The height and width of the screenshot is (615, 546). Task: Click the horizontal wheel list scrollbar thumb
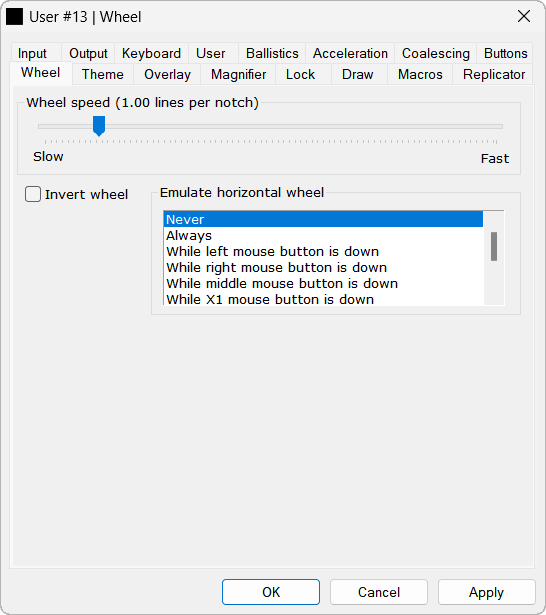[x=494, y=246]
